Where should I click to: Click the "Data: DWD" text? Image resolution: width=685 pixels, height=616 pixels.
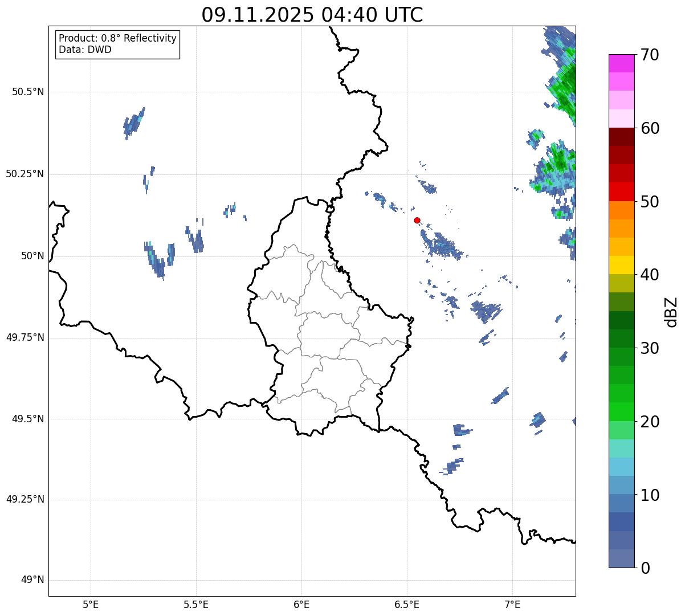[x=85, y=50]
